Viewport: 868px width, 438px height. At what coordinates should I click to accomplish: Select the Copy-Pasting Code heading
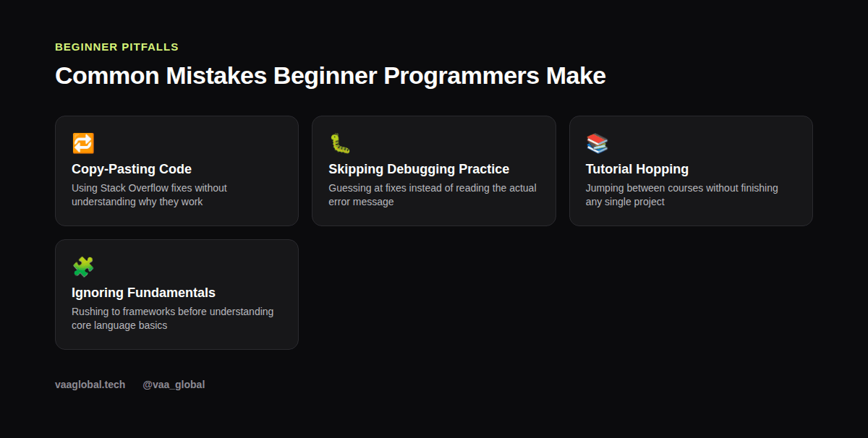pyautogui.click(x=132, y=169)
